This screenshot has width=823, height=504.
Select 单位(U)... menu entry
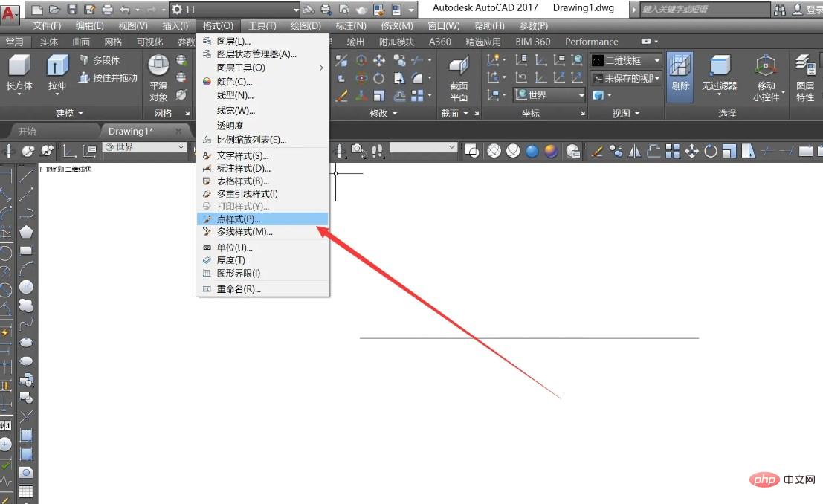[262, 248]
